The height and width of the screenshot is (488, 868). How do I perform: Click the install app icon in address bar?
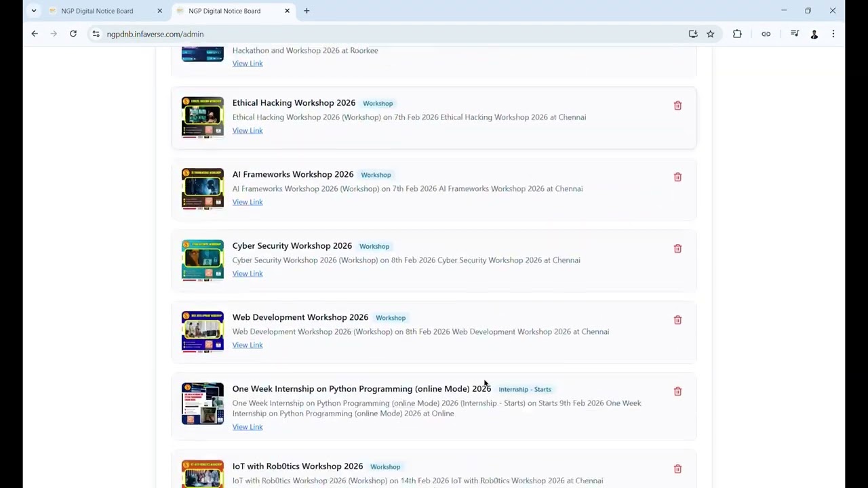[693, 34]
